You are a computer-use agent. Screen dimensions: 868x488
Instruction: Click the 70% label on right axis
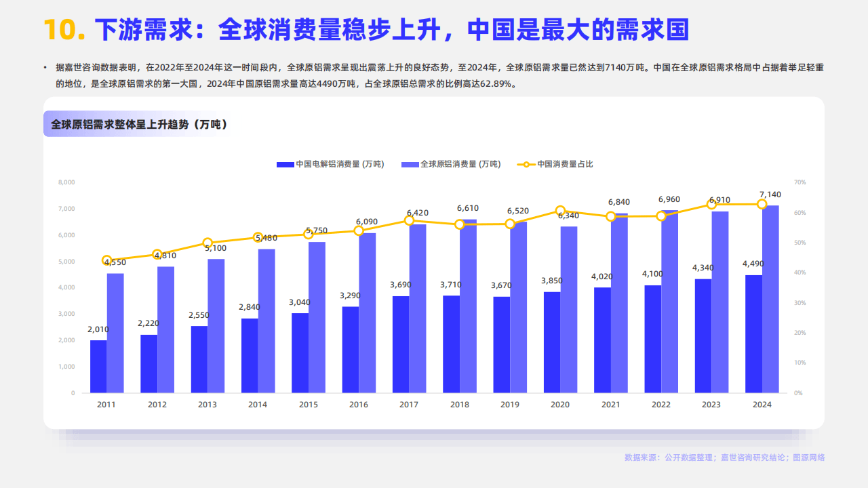point(799,182)
